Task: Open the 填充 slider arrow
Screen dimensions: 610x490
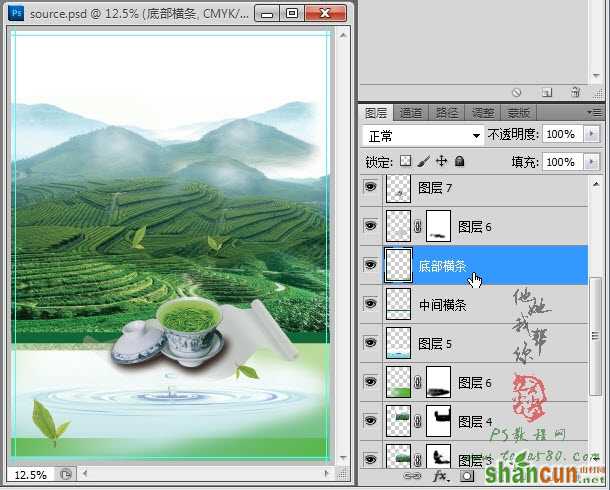Action: [592, 162]
